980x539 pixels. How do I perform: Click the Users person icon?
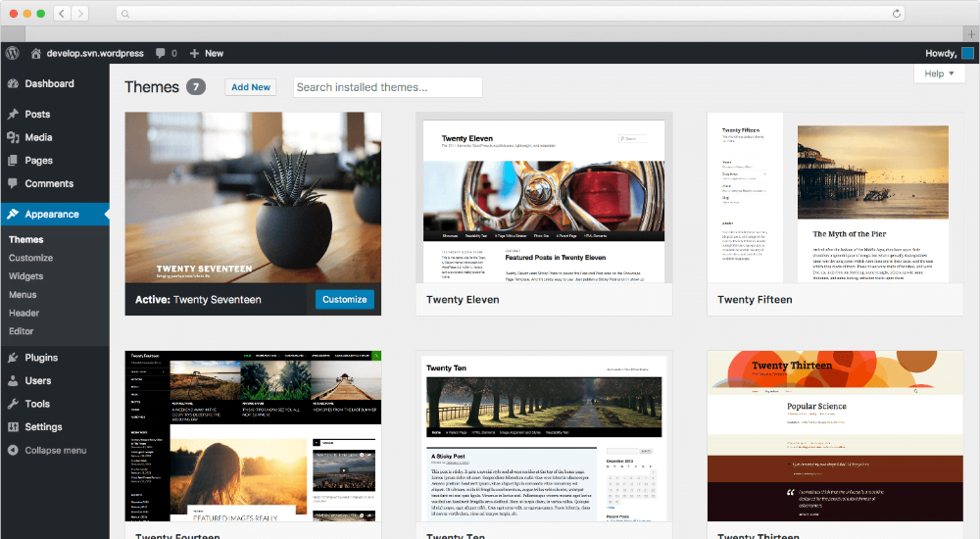(x=13, y=381)
